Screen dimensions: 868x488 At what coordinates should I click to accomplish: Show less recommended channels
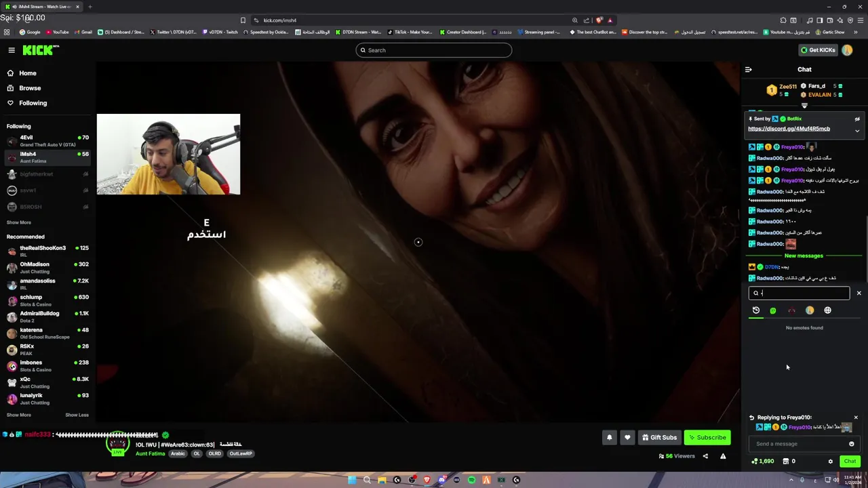coord(77,415)
